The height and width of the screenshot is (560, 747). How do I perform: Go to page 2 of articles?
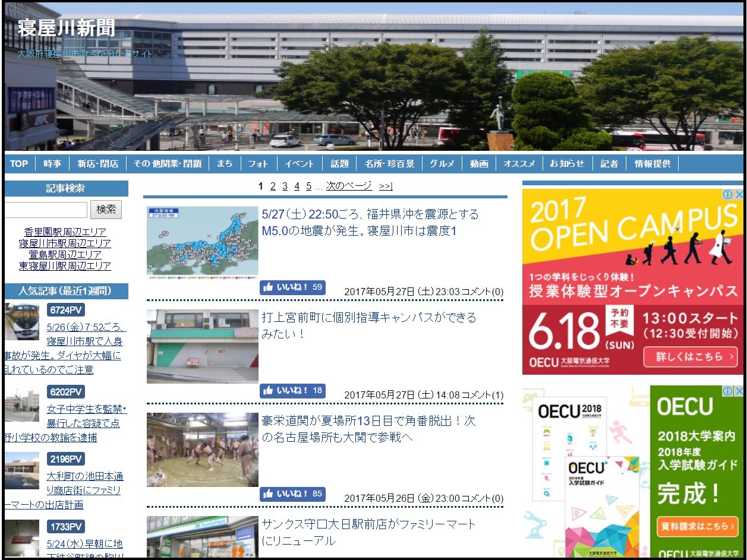tap(273, 186)
